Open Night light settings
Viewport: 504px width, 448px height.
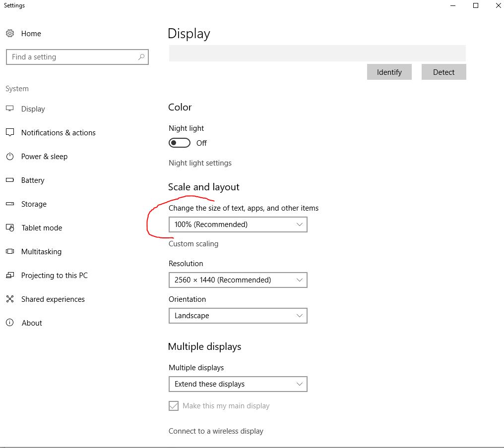200,163
